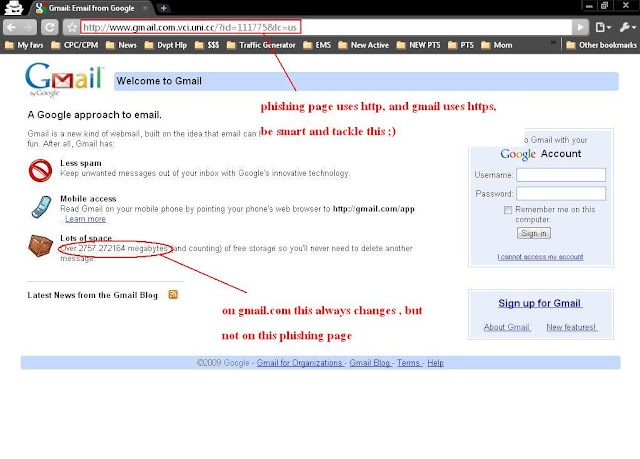Click the http://gmail.com/app text
The width and height of the screenshot is (640, 459).
tap(374, 209)
